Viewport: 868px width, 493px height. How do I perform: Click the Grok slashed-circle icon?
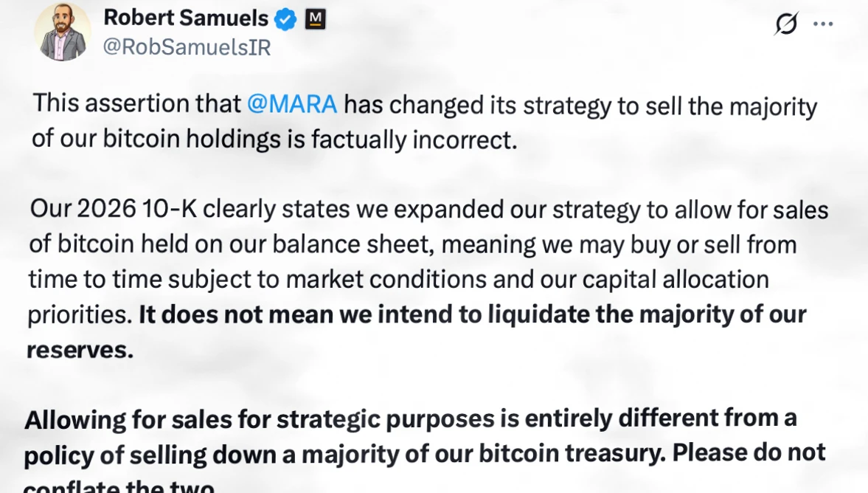pos(786,24)
